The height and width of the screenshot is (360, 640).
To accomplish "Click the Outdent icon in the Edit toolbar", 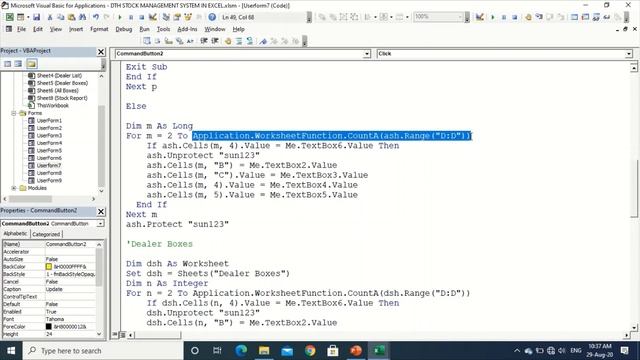I will coord(215,41).
